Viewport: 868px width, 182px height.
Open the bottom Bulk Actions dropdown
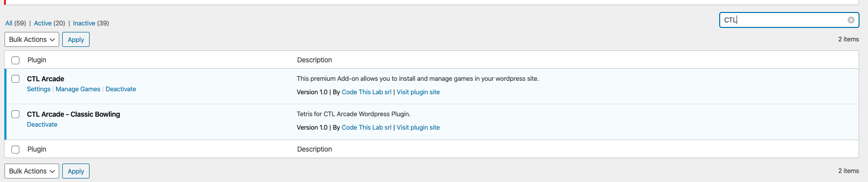click(x=32, y=171)
